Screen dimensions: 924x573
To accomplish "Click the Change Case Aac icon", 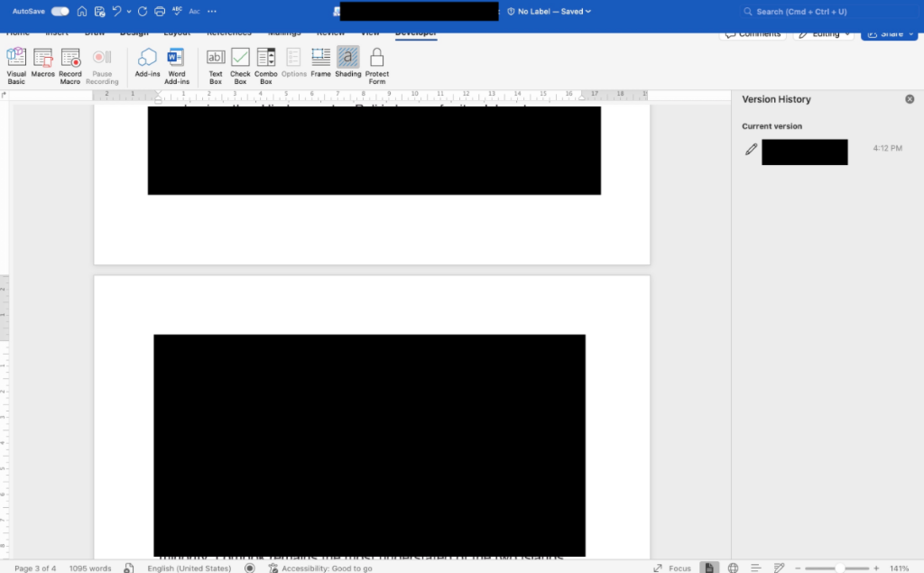I will [x=195, y=11].
